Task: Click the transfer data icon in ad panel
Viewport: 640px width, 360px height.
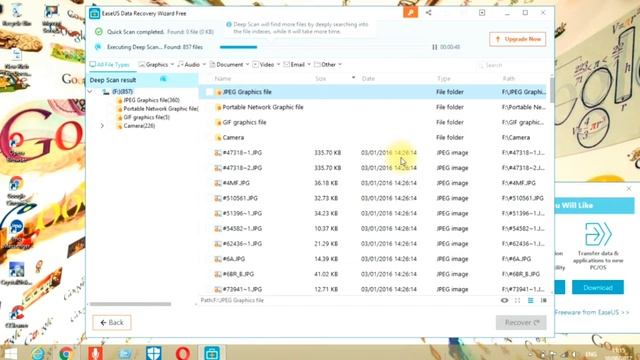Action: pos(598,234)
